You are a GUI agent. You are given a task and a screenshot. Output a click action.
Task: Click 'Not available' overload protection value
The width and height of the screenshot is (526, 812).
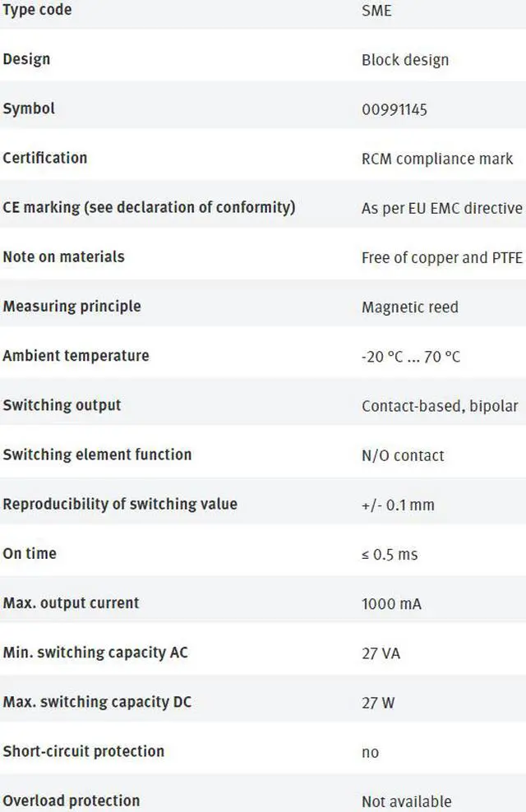406,801
